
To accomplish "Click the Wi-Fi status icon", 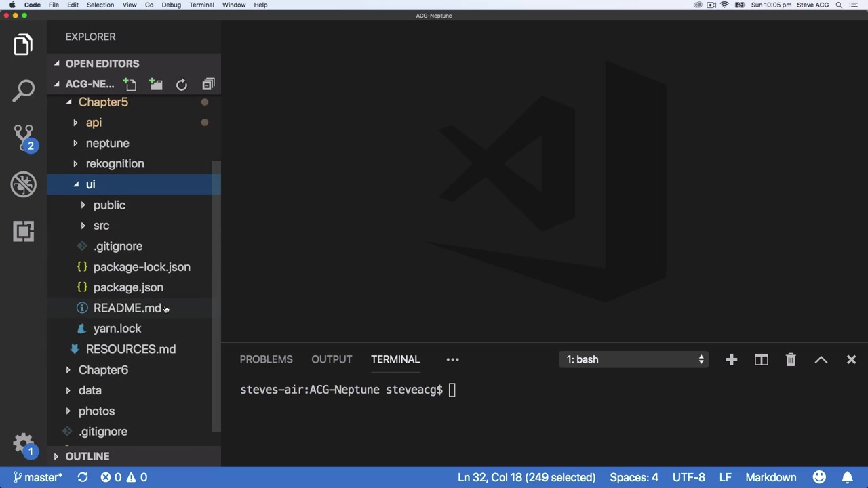I will tap(724, 5).
